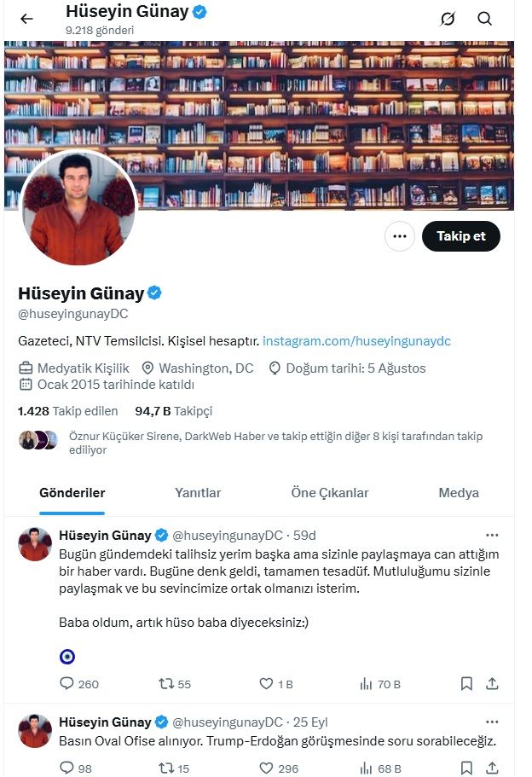The height and width of the screenshot is (777, 532).
Task: Open the Grok slashed-circle icon in header
Action: coord(448,19)
